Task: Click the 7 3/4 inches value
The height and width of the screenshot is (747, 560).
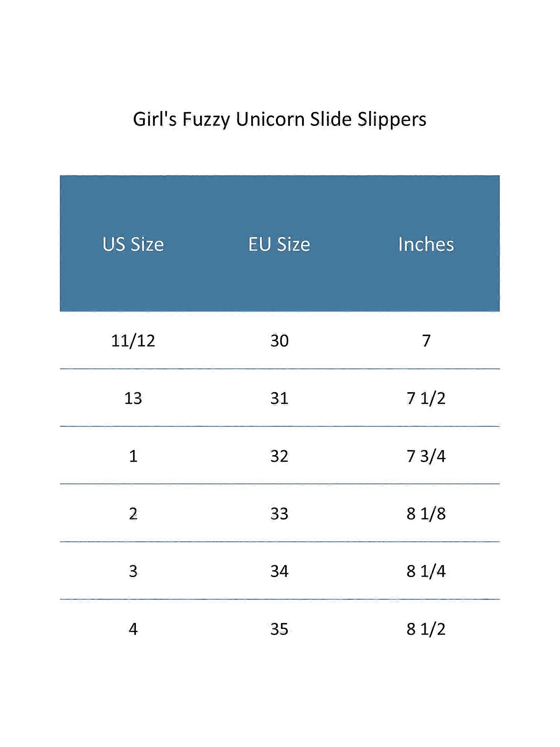Action: [x=426, y=456]
